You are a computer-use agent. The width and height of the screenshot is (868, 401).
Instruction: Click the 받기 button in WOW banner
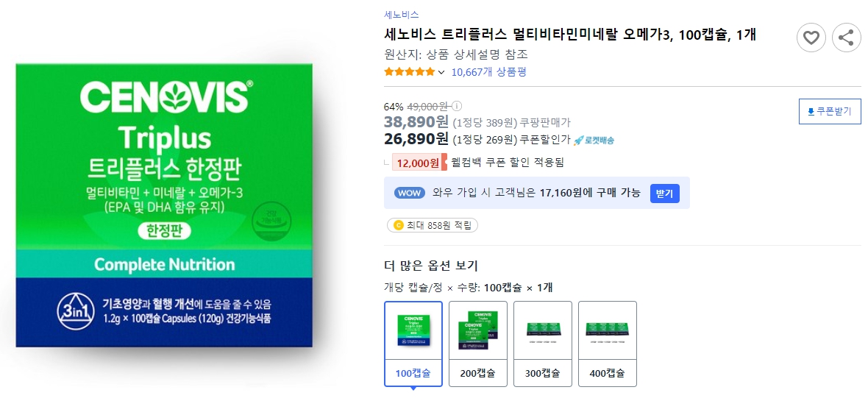tap(664, 193)
